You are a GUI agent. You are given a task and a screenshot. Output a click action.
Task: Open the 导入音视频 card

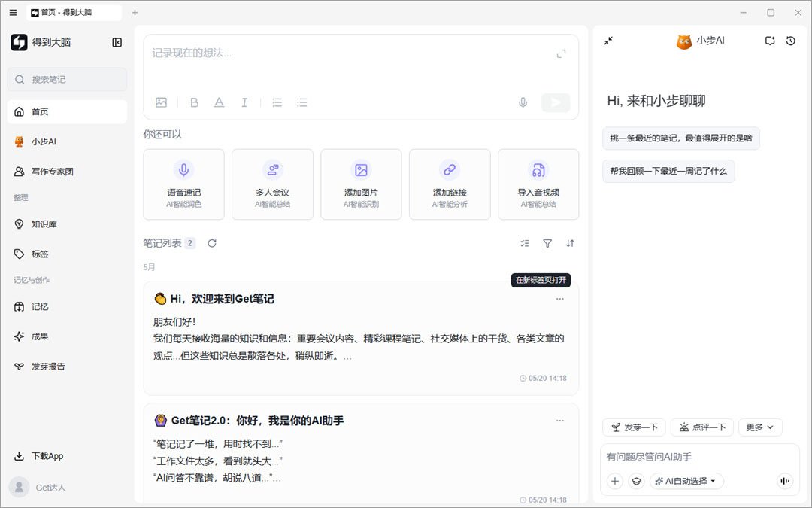click(538, 184)
